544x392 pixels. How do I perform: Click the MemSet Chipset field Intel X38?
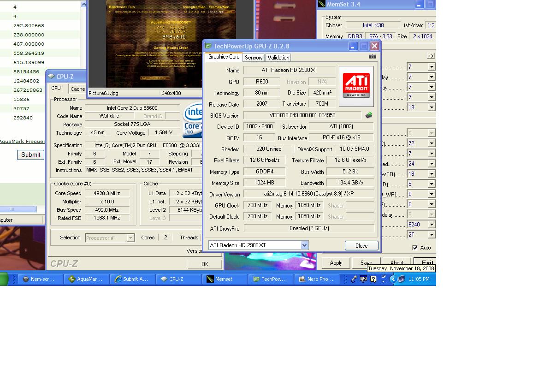pos(373,25)
